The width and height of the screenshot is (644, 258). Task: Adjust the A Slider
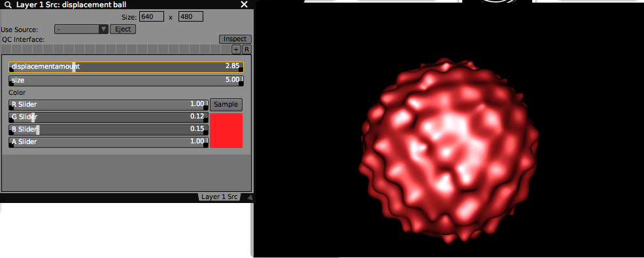[109, 142]
